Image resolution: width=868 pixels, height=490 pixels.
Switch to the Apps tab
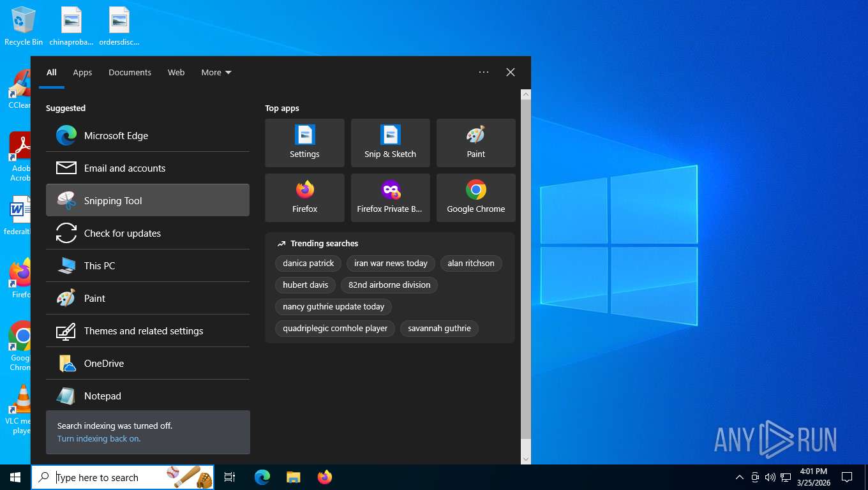(82, 72)
